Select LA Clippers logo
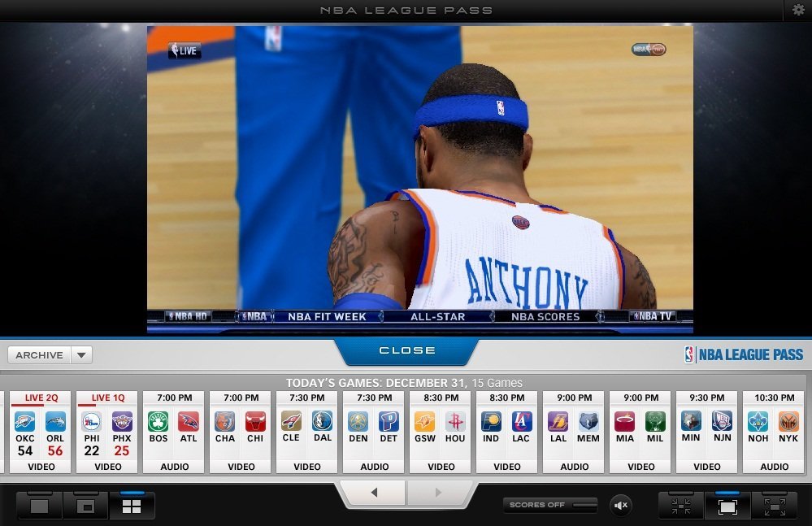Viewport: 812px width, 526px height. (522, 421)
